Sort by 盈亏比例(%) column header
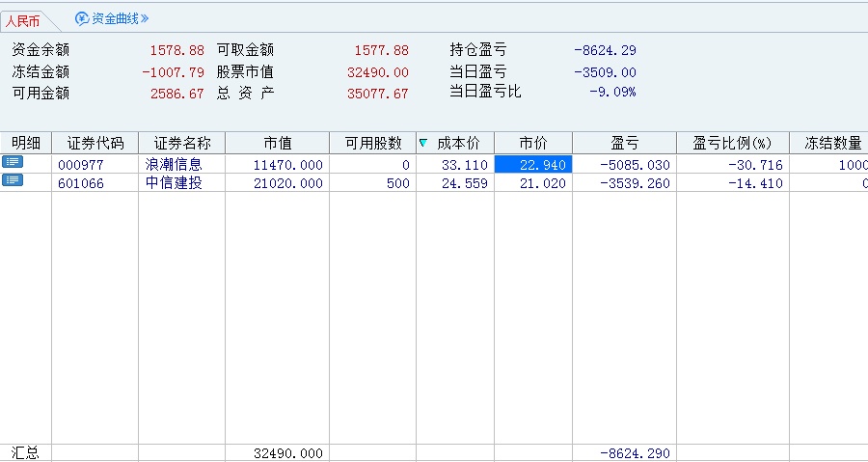The image size is (868, 462). [x=733, y=144]
